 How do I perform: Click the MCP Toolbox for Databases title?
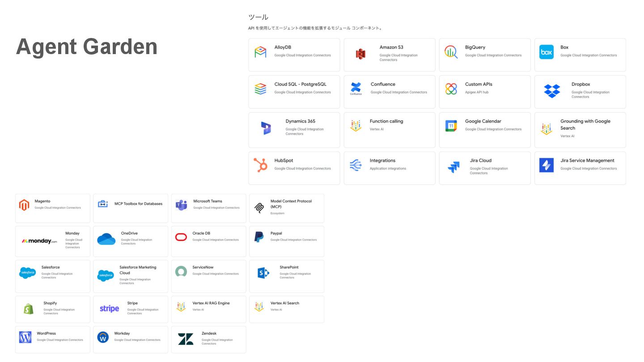click(x=138, y=204)
